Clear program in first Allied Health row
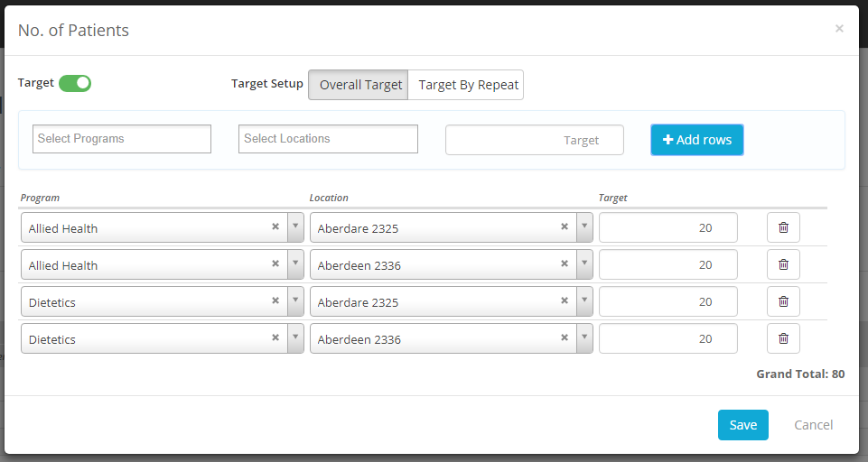 [x=275, y=227]
